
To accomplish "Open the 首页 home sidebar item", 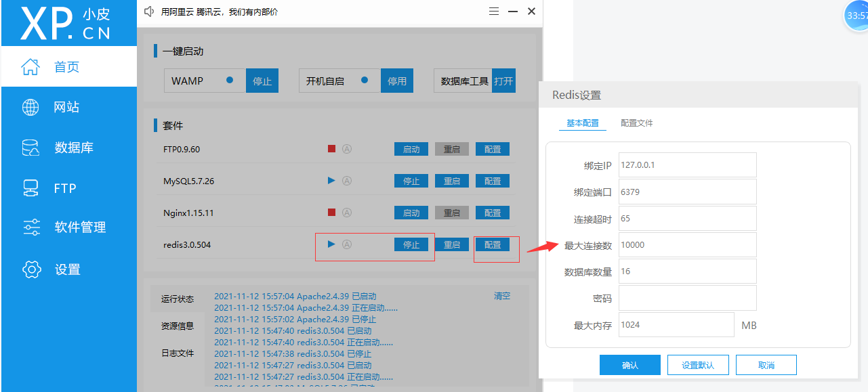I will click(68, 67).
